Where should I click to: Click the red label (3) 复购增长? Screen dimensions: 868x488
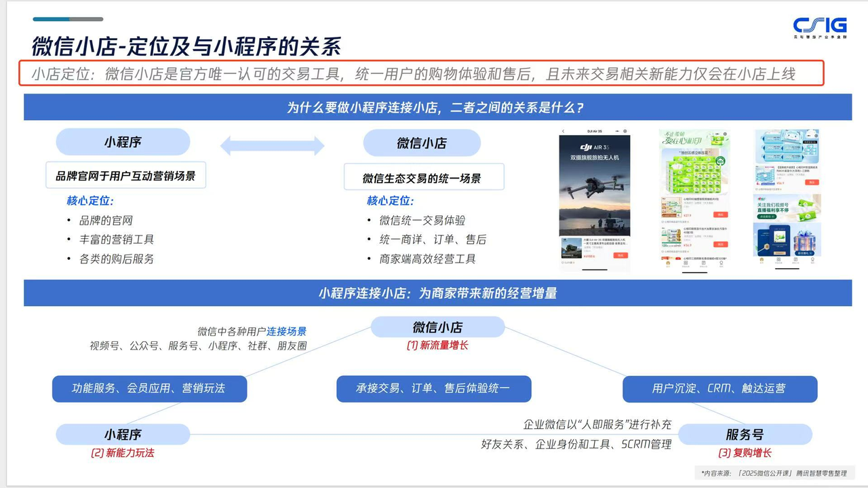pyautogui.click(x=745, y=453)
